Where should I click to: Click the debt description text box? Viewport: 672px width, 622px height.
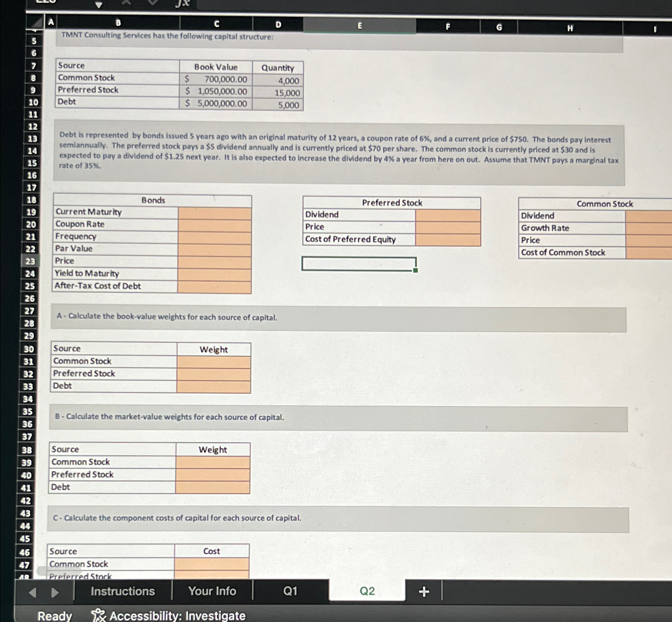[339, 153]
